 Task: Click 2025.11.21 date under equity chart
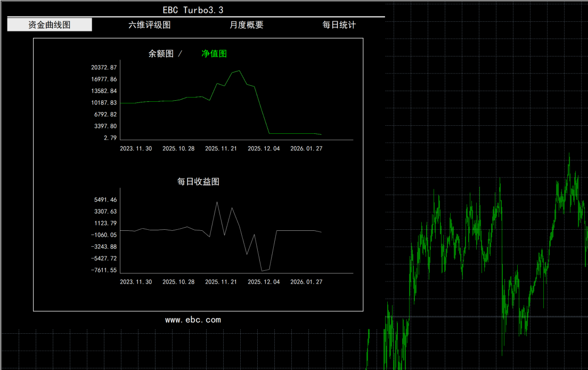tap(221, 149)
